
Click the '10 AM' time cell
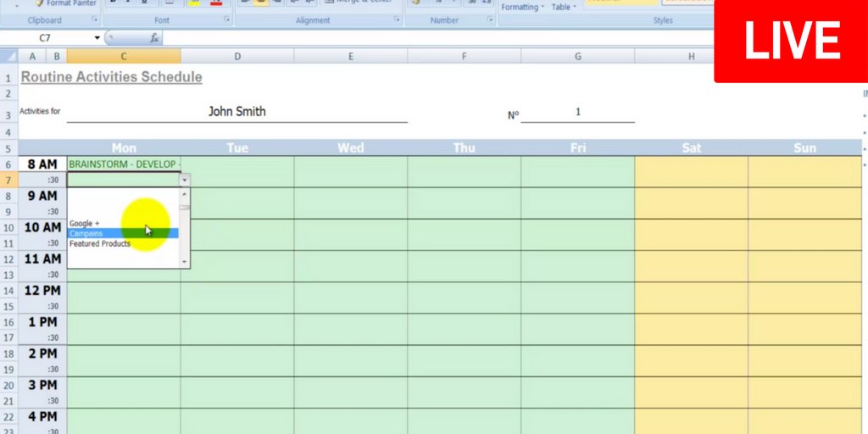pyautogui.click(x=42, y=227)
